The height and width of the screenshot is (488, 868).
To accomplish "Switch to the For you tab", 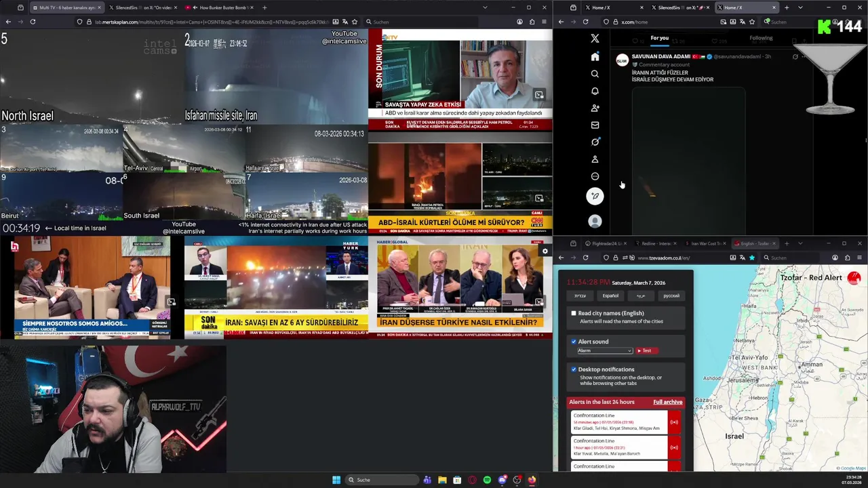I will (659, 38).
